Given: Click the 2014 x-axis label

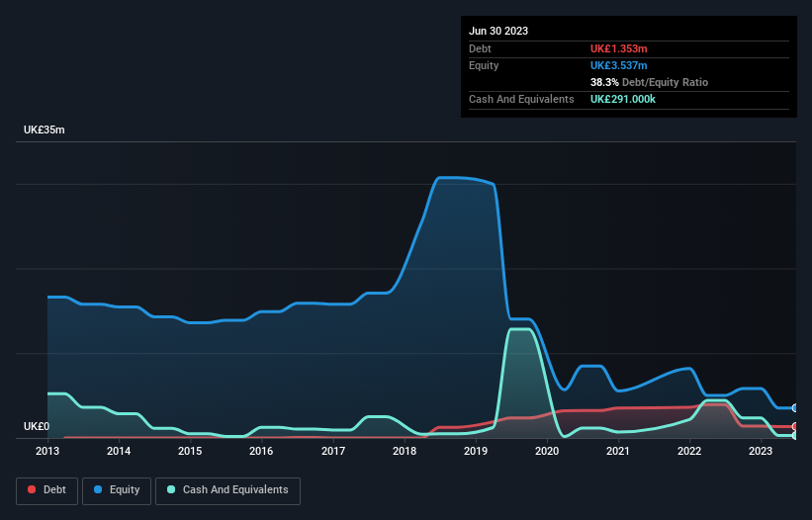Looking at the screenshot, I should click(x=119, y=451).
